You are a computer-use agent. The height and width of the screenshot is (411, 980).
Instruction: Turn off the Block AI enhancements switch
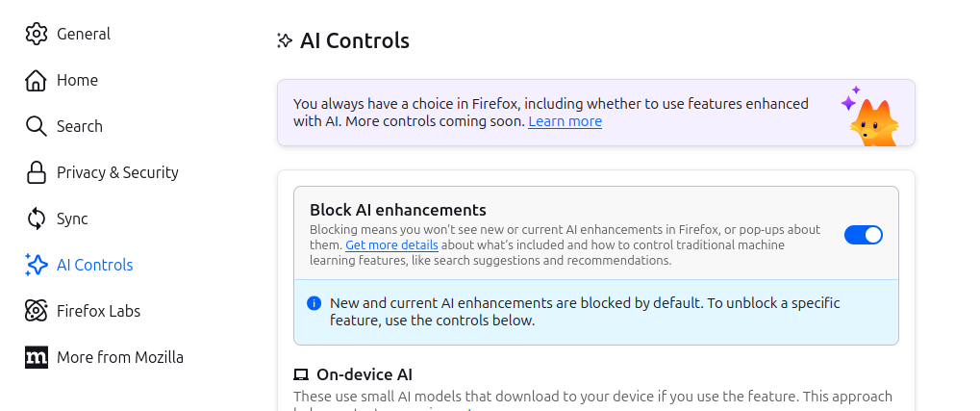pos(863,235)
